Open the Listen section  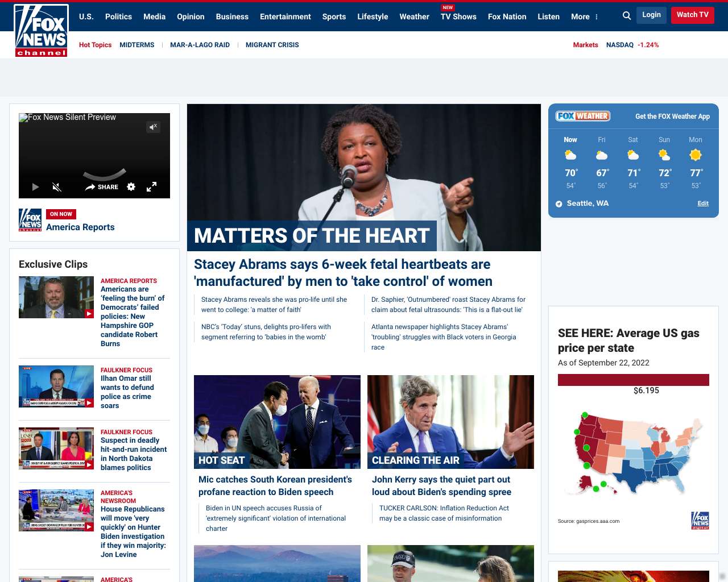549,16
